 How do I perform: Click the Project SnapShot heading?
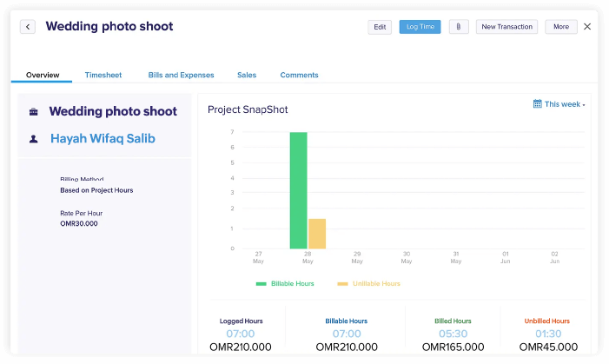(x=248, y=109)
